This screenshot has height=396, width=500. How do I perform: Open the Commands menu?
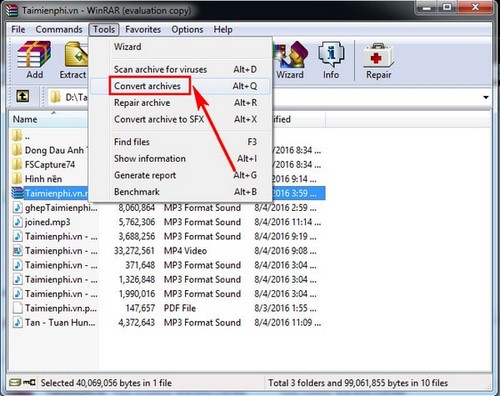point(59,29)
